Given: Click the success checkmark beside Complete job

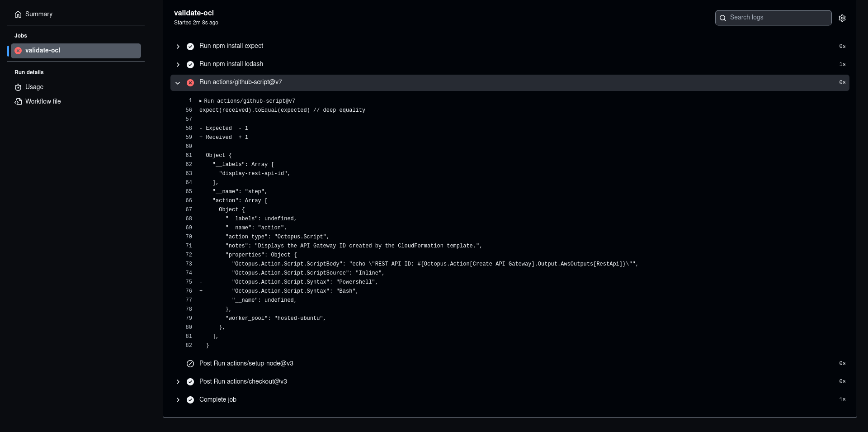Looking at the screenshot, I should [x=190, y=400].
